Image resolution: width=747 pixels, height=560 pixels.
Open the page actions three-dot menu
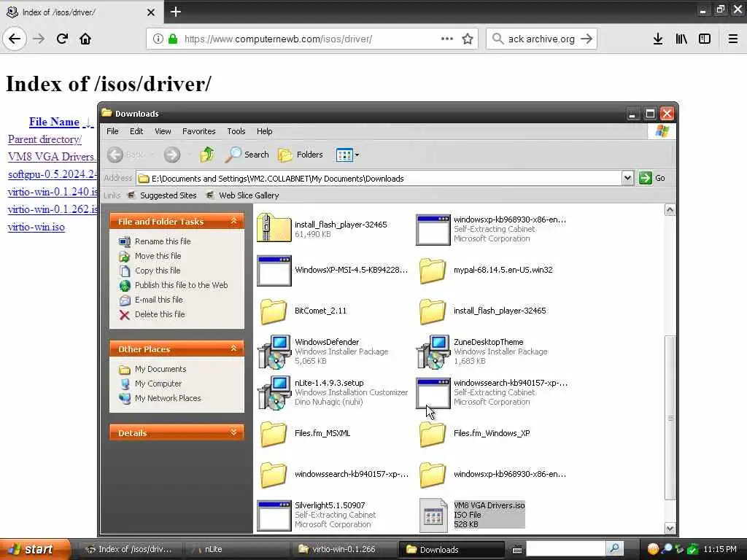(x=447, y=39)
